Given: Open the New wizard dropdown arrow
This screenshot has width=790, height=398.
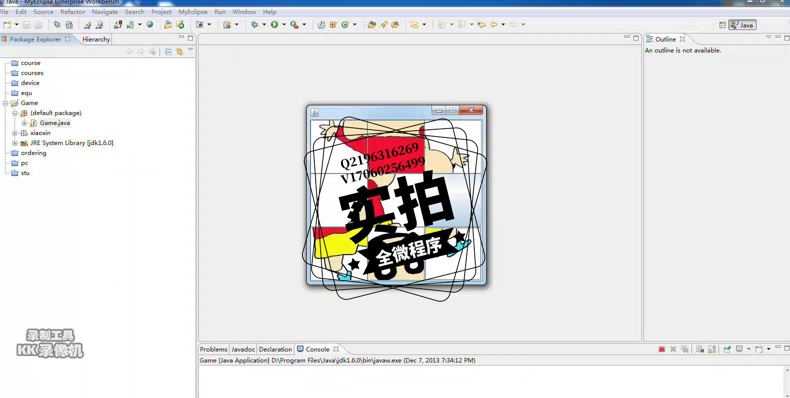Looking at the screenshot, I should pos(16,25).
